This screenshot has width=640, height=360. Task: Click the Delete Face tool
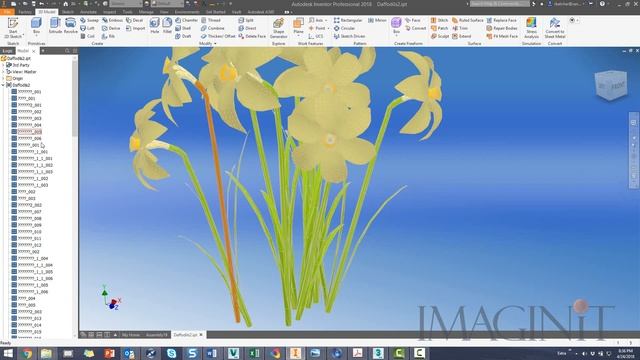(252, 36)
